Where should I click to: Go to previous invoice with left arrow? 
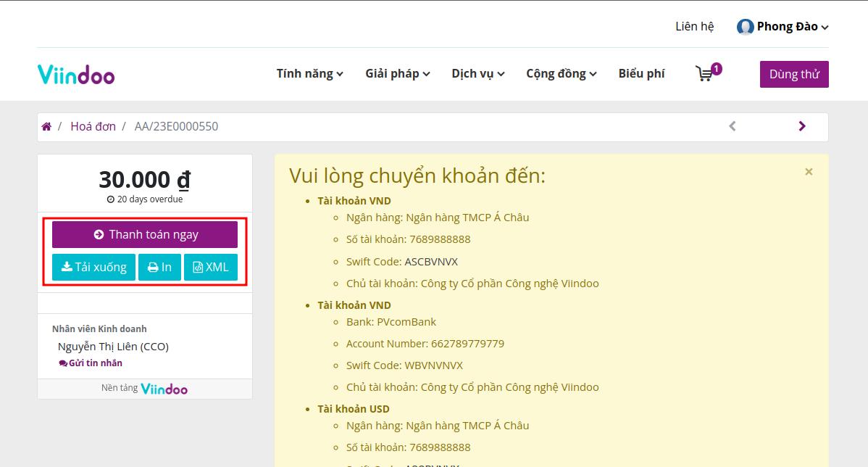click(x=733, y=126)
